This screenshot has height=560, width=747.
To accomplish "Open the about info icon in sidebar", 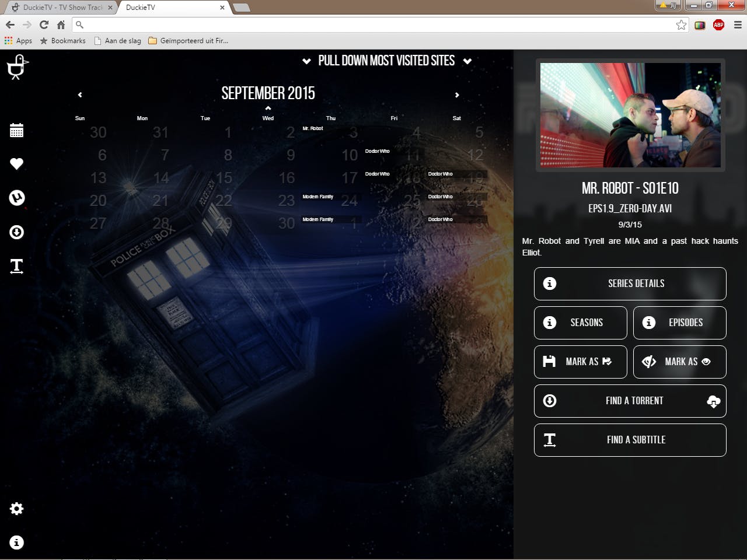I will click(16, 542).
